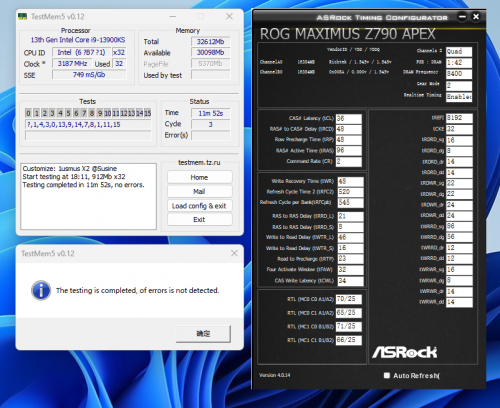Click the Write to Read Delay (tWTR_S) field

click(x=350, y=248)
